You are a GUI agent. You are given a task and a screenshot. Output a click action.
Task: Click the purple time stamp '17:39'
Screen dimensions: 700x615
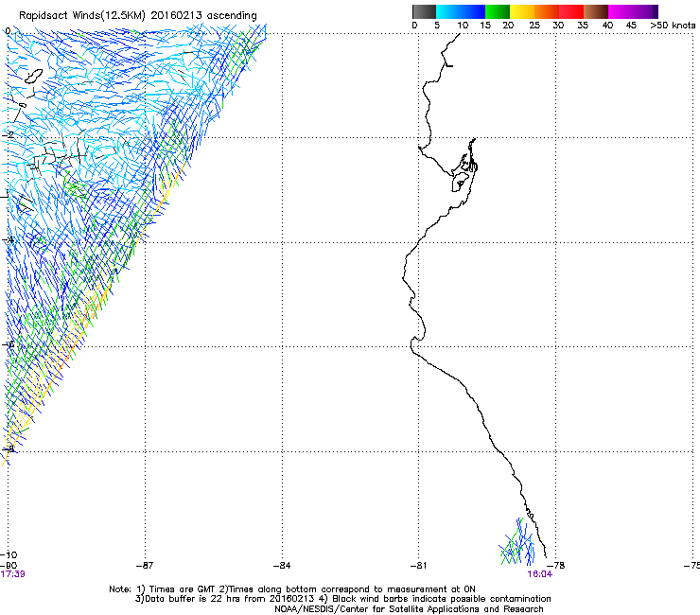point(12,574)
